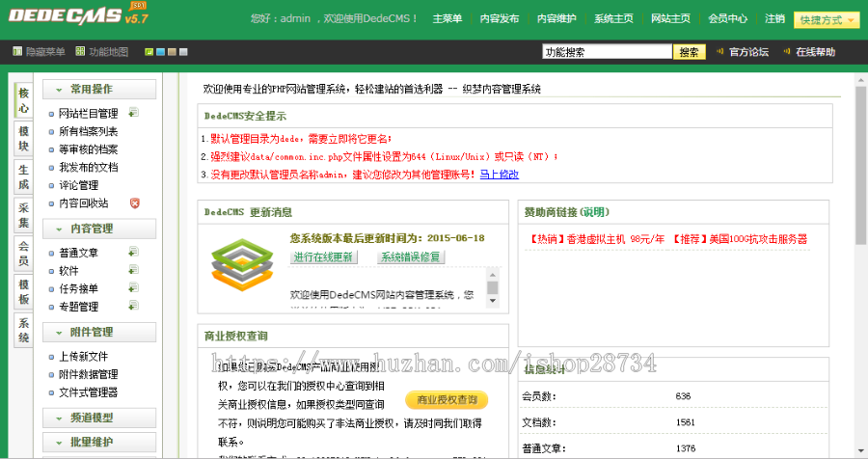868x459 pixels.
Task: Open the 快捷方式 dropdown
Action: pos(827,20)
